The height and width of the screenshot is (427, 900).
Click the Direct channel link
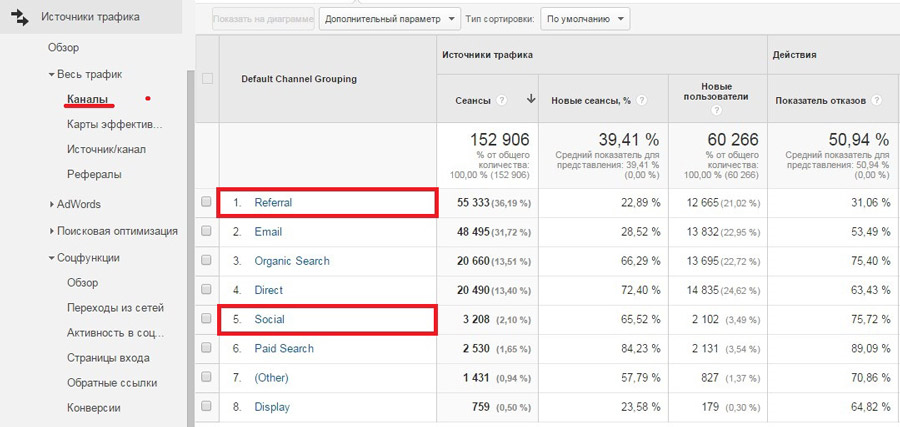(x=270, y=290)
